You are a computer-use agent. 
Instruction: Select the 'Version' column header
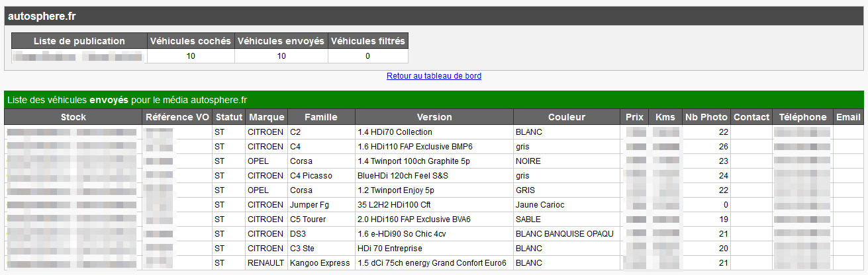pyautogui.click(x=434, y=117)
